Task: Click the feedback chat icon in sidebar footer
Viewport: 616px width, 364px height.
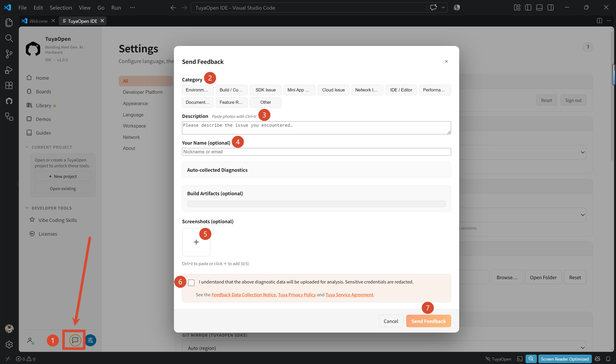Action: (75, 340)
